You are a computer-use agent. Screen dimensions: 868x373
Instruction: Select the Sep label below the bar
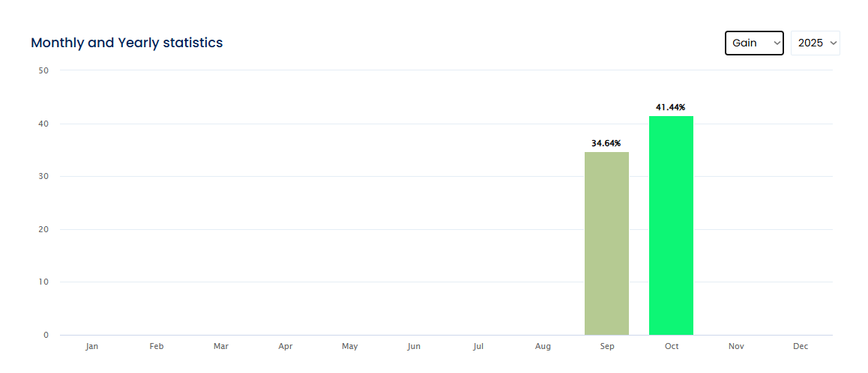[607, 347]
